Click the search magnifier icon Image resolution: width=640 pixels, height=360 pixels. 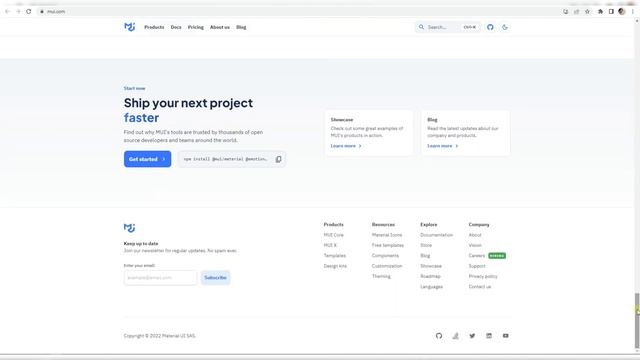point(421,27)
